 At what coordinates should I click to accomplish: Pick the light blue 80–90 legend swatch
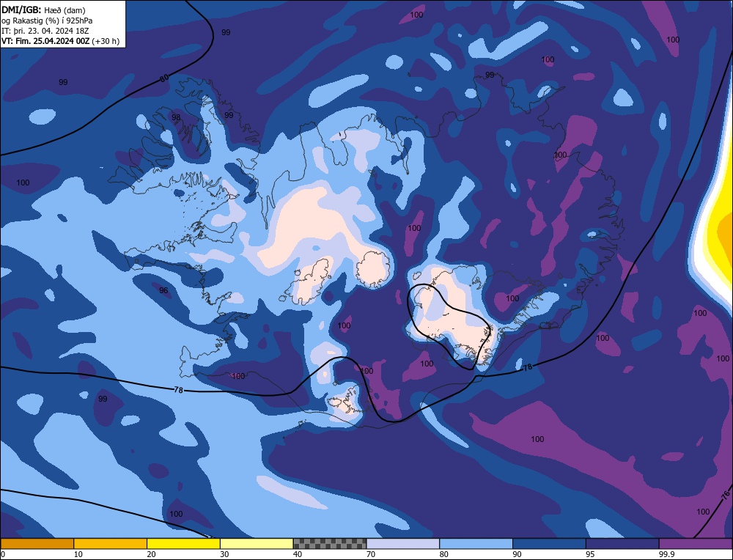[476, 543]
